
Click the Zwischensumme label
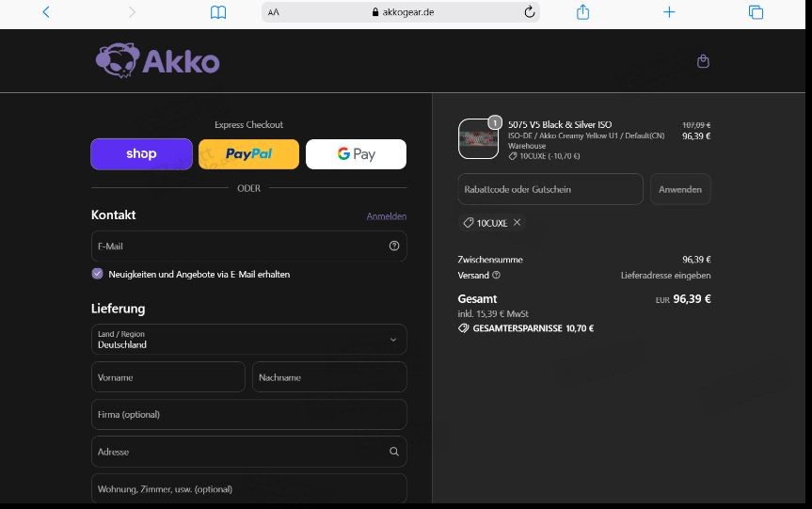pos(490,260)
